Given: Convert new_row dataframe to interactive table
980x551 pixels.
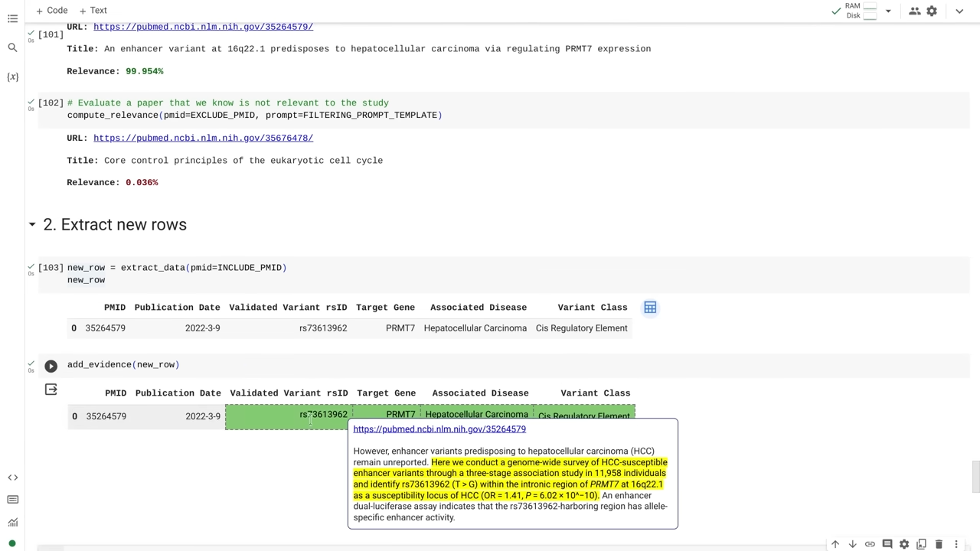Looking at the screenshot, I should 650,308.
